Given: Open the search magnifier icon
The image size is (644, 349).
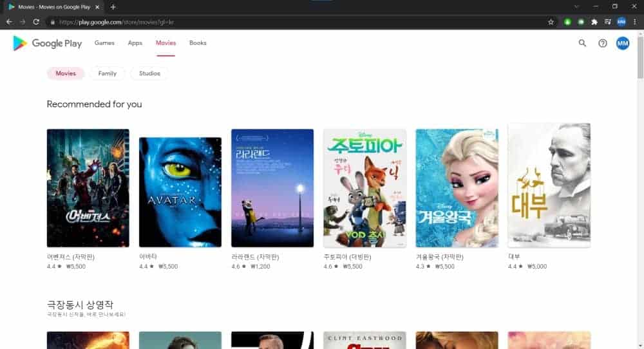Looking at the screenshot, I should pos(582,43).
